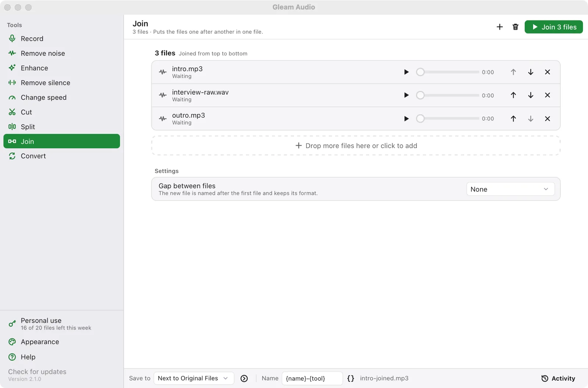Open the Remove noise tool

pos(61,53)
